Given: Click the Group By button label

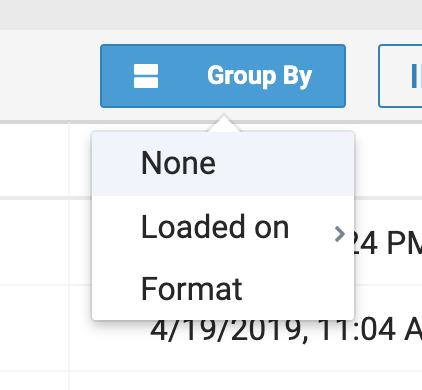Looking at the screenshot, I should point(259,76).
